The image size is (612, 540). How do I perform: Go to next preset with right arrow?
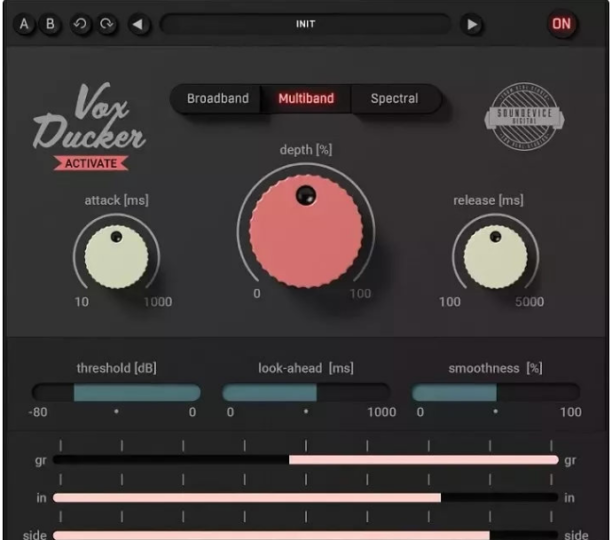pyautogui.click(x=472, y=24)
